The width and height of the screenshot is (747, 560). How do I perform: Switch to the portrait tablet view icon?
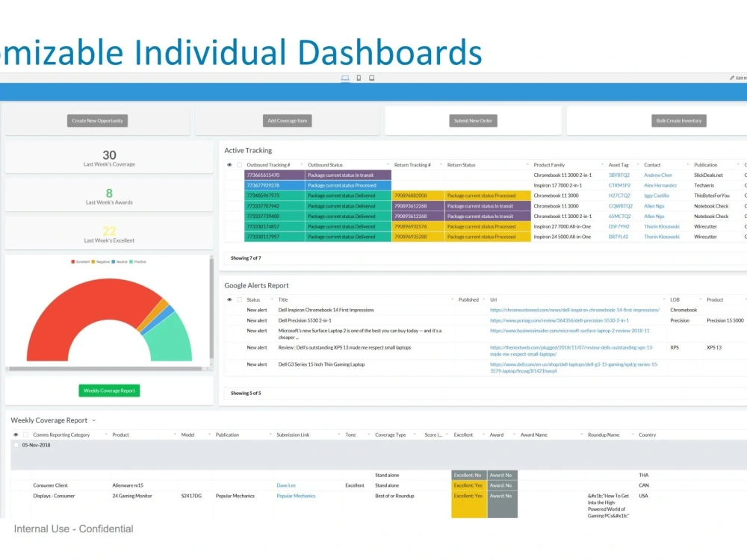[359, 78]
